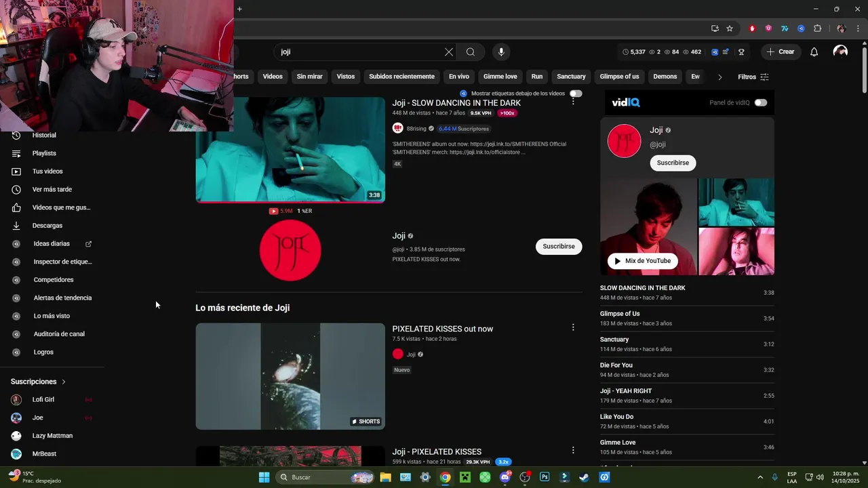Clear the search box text
The height and width of the screenshot is (488, 868).
449,52
